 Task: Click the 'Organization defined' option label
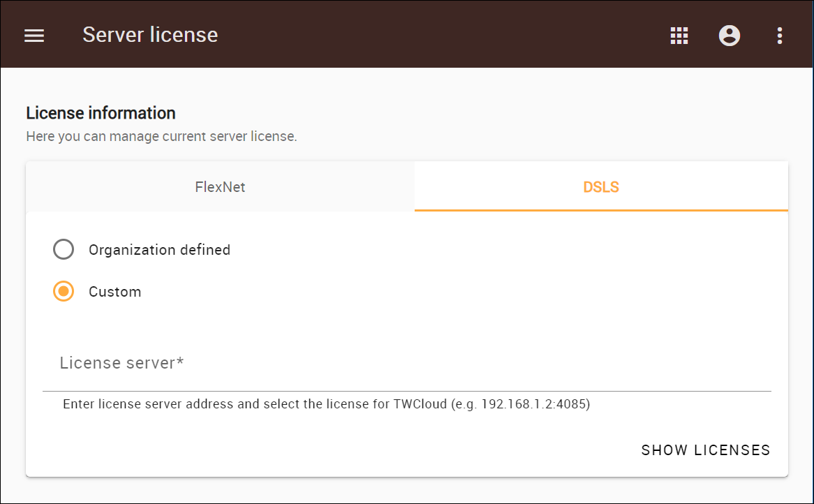[x=159, y=250]
